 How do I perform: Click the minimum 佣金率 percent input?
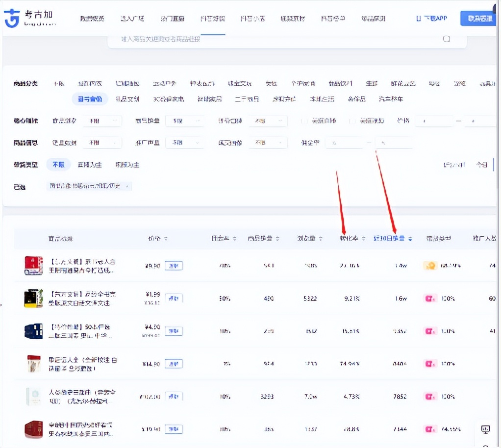[x=344, y=143]
